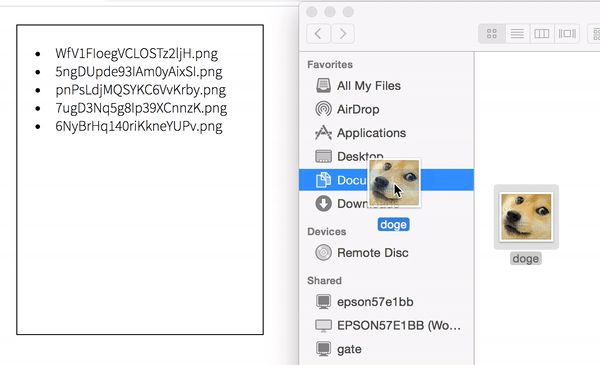Click the doge file name label
This screenshot has height=365, width=600.
[x=526, y=259]
